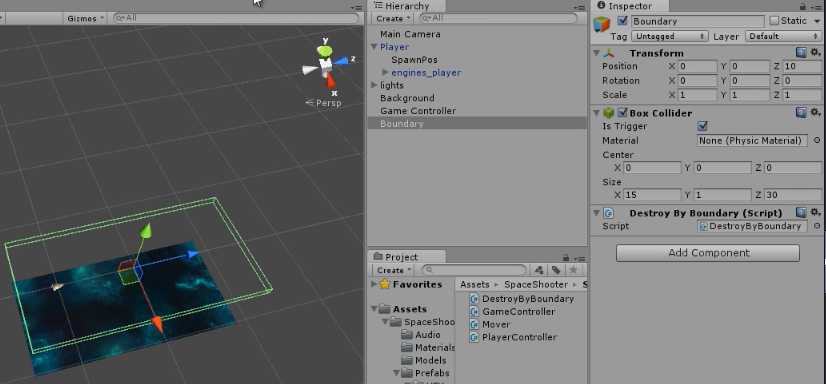The width and height of the screenshot is (826, 384).
Task: Click the green Y arrow of move gizmo
Action: click(x=145, y=231)
